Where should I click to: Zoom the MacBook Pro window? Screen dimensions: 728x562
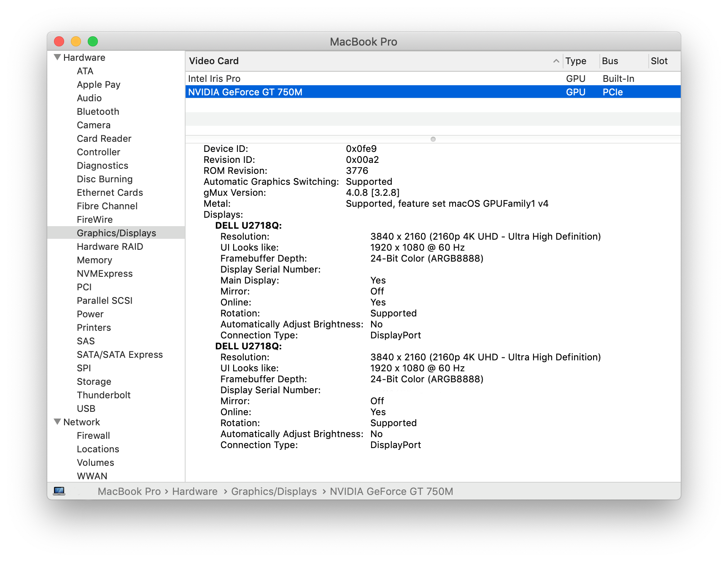[93, 41]
